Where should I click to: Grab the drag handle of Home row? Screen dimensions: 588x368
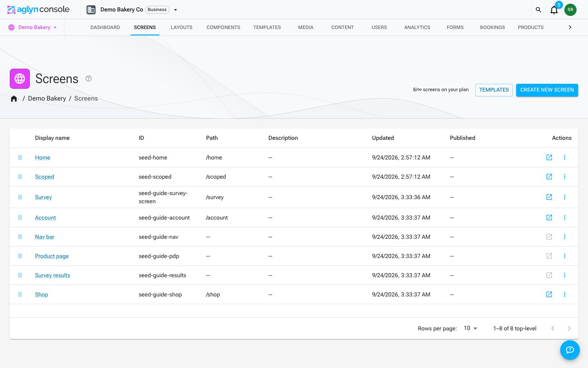click(x=20, y=157)
